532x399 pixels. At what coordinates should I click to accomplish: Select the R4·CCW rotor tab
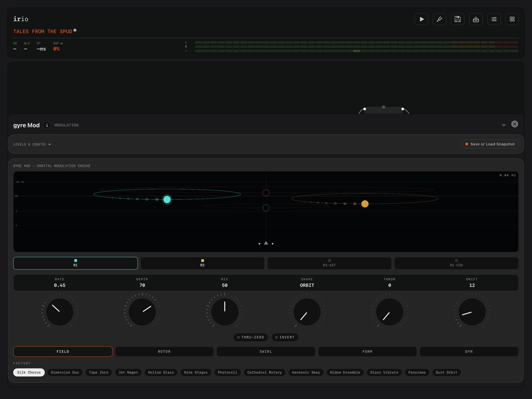[456, 263]
